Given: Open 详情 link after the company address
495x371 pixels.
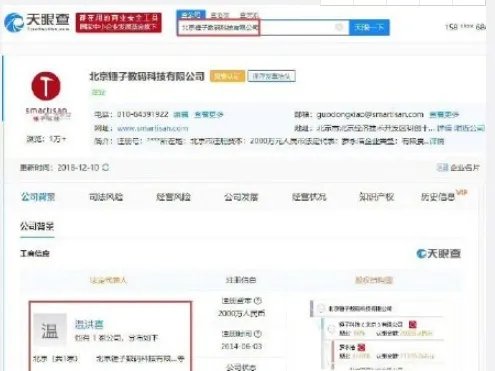Looking at the screenshot, I should 444,128.
